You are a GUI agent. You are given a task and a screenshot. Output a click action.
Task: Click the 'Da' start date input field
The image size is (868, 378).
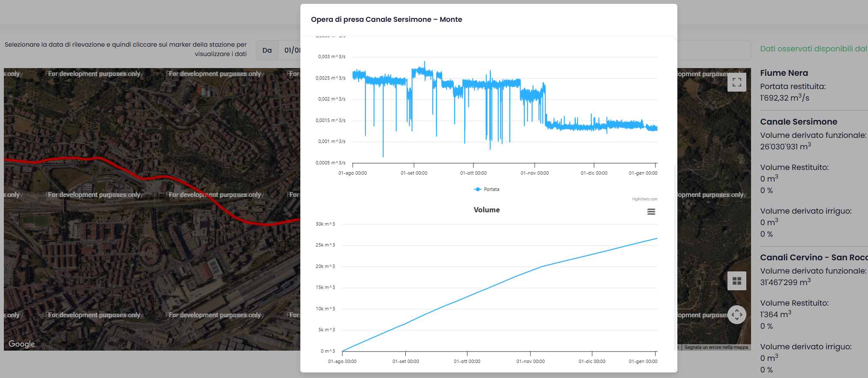(x=291, y=50)
